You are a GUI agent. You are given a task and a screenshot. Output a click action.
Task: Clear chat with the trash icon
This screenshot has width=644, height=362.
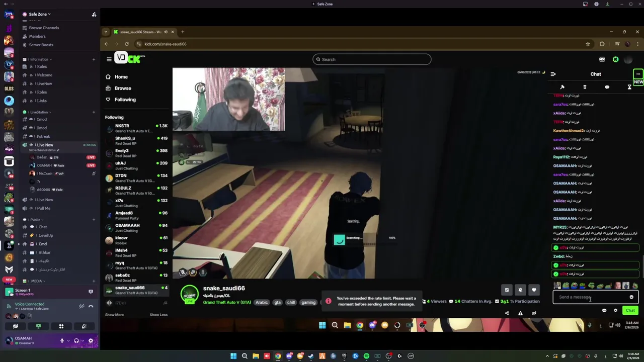[585, 87]
